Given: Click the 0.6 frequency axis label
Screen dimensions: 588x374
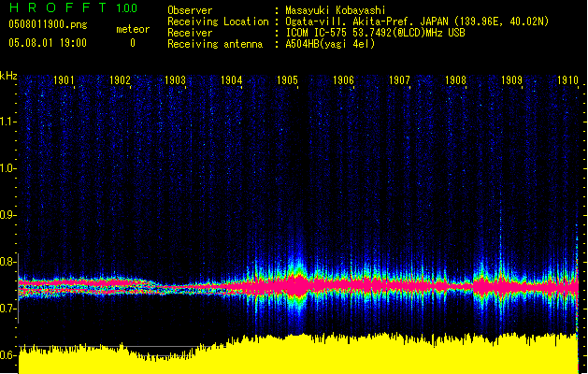Looking at the screenshot, I should coord(8,355).
